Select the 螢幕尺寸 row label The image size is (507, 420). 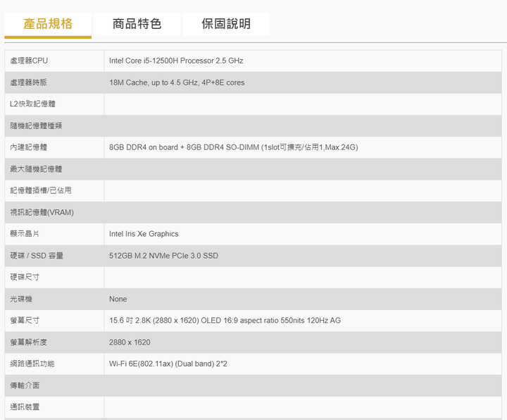(x=25, y=321)
